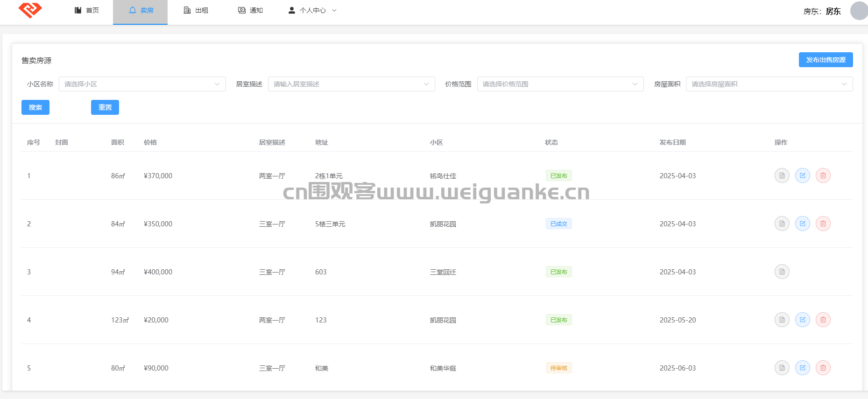Click the 个人中心 person icon

(x=292, y=10)
